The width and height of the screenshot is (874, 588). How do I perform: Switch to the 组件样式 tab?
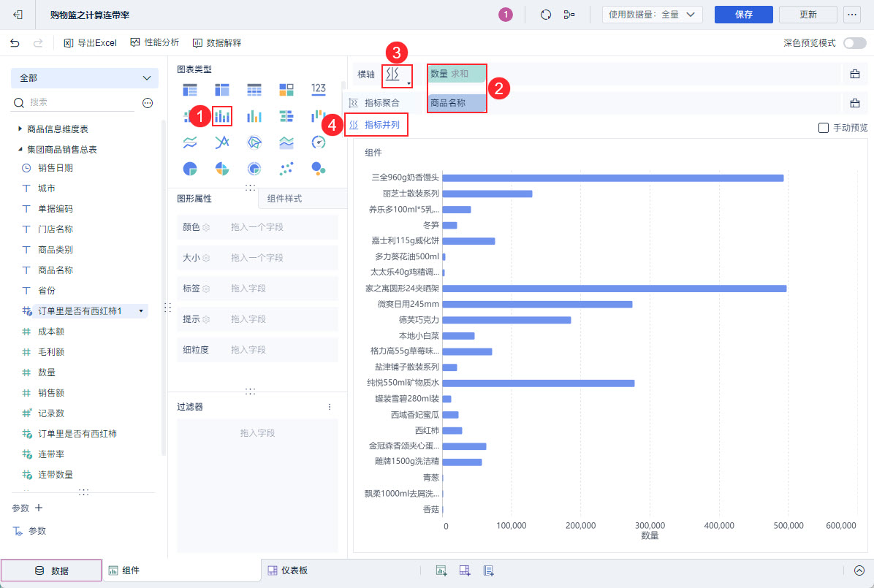coord(284,199)
